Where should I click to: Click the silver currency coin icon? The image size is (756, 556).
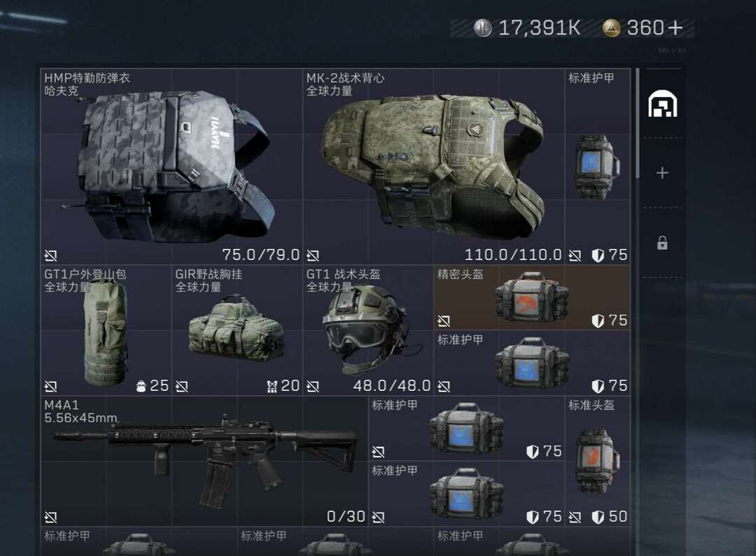tap(482, 28)
